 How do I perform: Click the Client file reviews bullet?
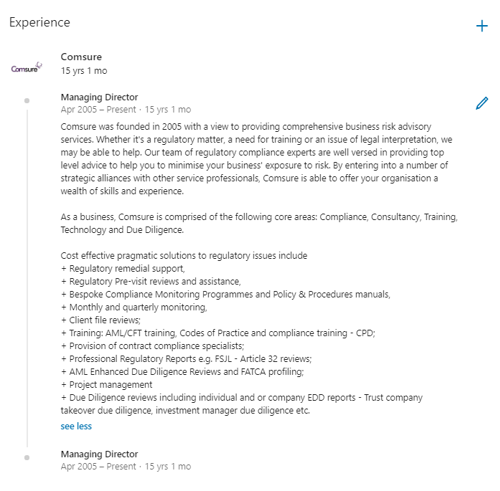(x=101, y=320)
